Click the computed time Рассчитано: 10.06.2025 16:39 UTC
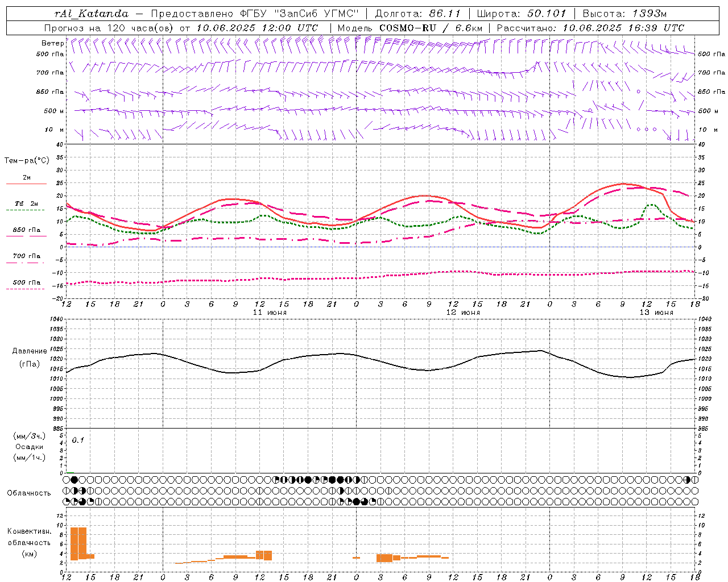728x582 pixels. (x=590, y=28)
